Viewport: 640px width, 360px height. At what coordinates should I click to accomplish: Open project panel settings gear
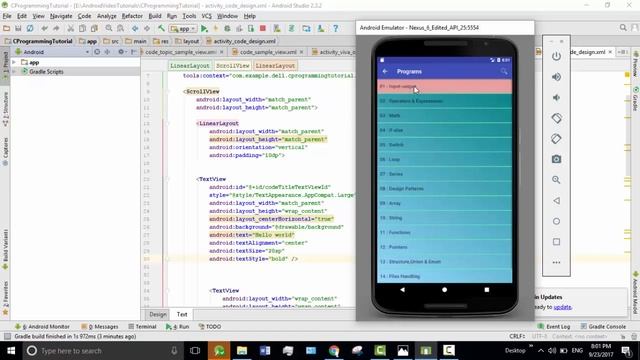(121, 52)
